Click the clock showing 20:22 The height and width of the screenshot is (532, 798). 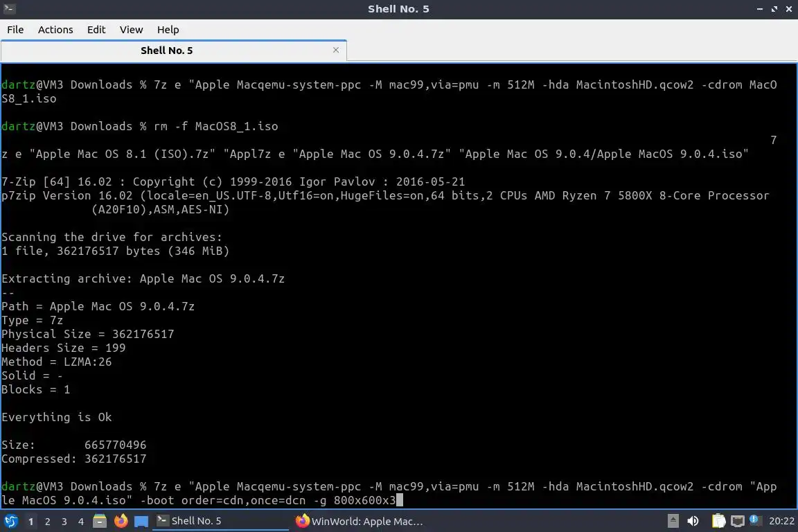(x=781, y=521)
